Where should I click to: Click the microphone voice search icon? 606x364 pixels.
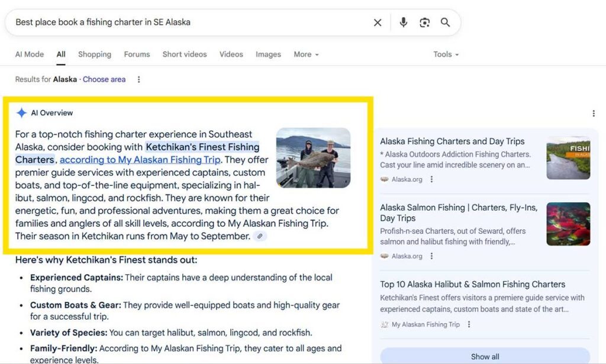[404, 22]
